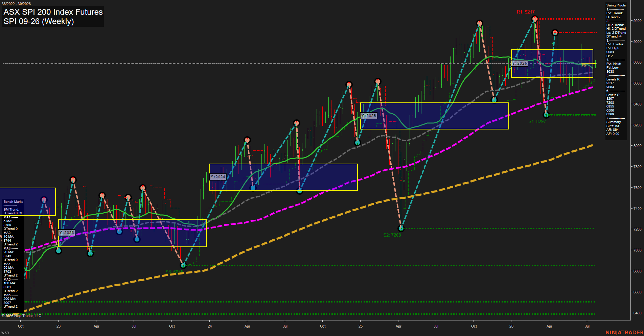Click the swing pivot low marker at S1 8297

click(546, 115)
